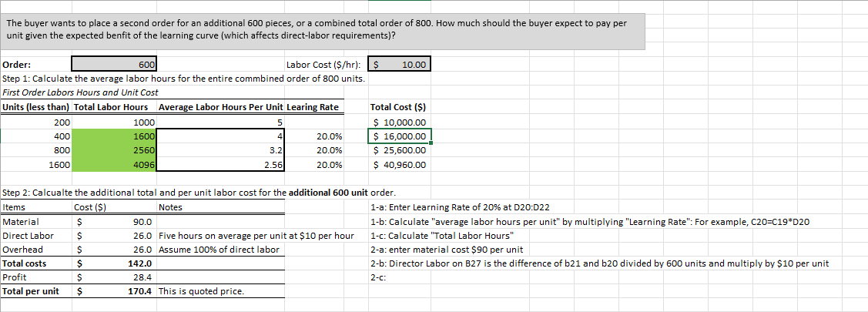Select the Overhead cost value 26.0
Screen dimensions: 868x312
(115, 250)
